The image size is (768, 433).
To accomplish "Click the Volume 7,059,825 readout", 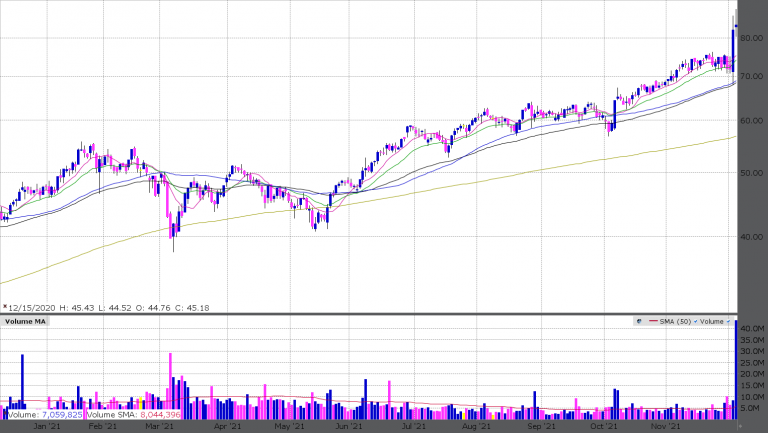I will tap(44, 414).
